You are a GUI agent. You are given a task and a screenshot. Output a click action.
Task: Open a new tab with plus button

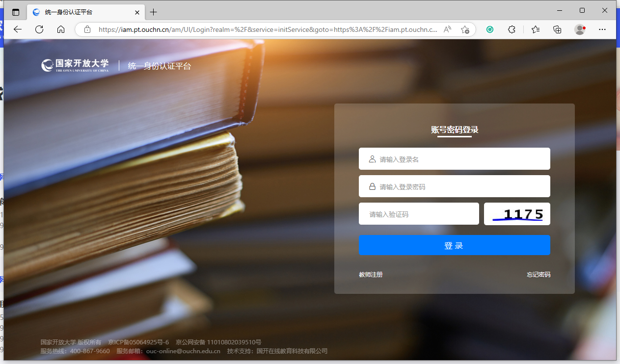click(154, 12)
